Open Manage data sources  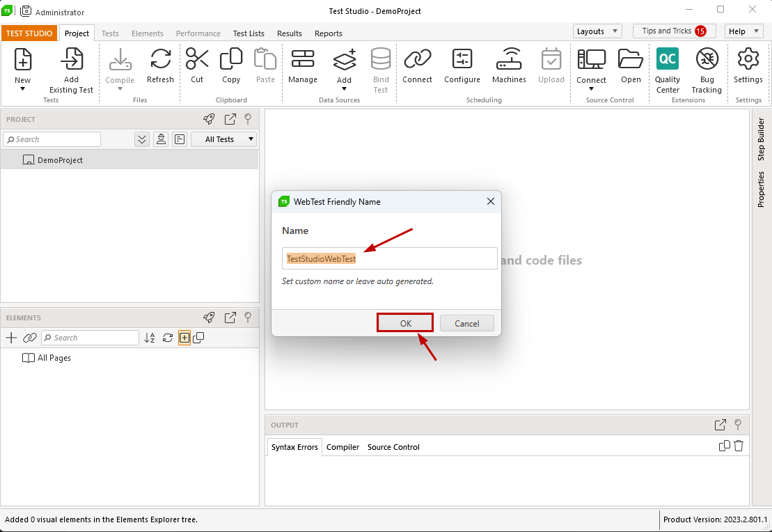(x=303, y=59)
